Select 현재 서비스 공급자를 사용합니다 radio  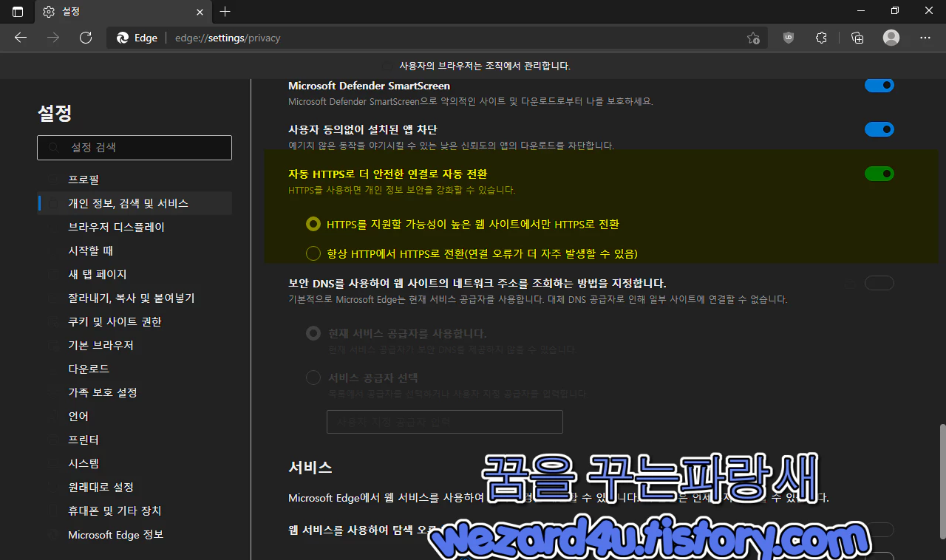[313, 333]
